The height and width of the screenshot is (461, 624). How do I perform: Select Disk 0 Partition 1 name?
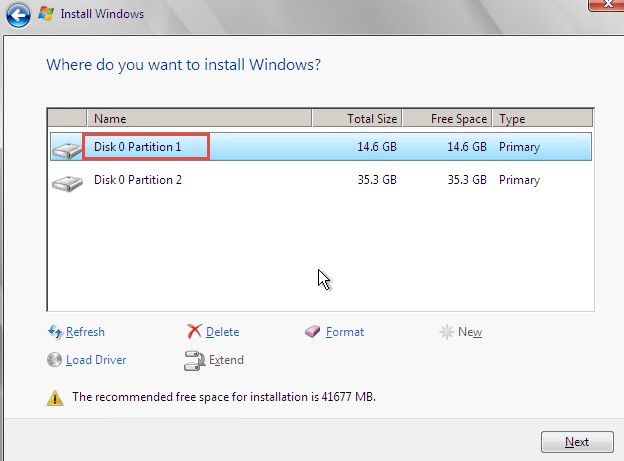pyautogui.click(x=138, y=147)
